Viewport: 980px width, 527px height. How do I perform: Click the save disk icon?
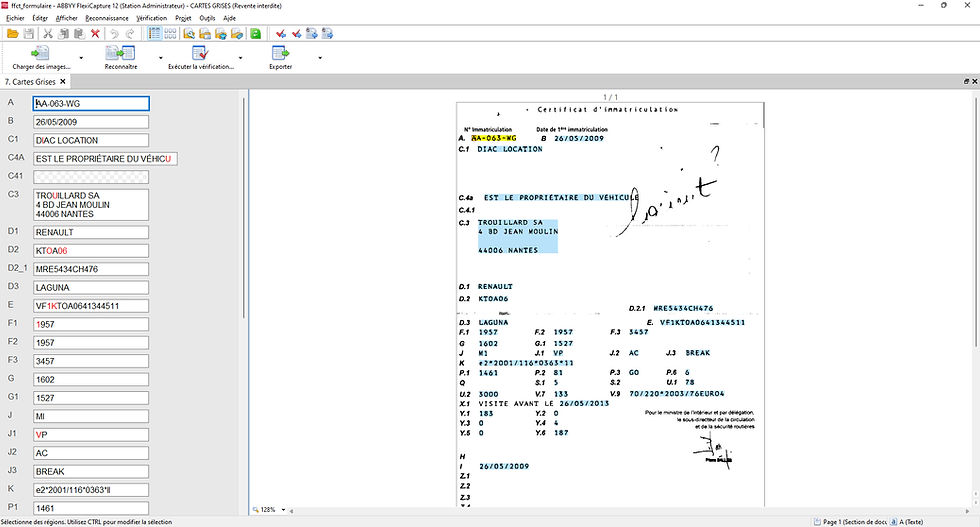(29, 34)
